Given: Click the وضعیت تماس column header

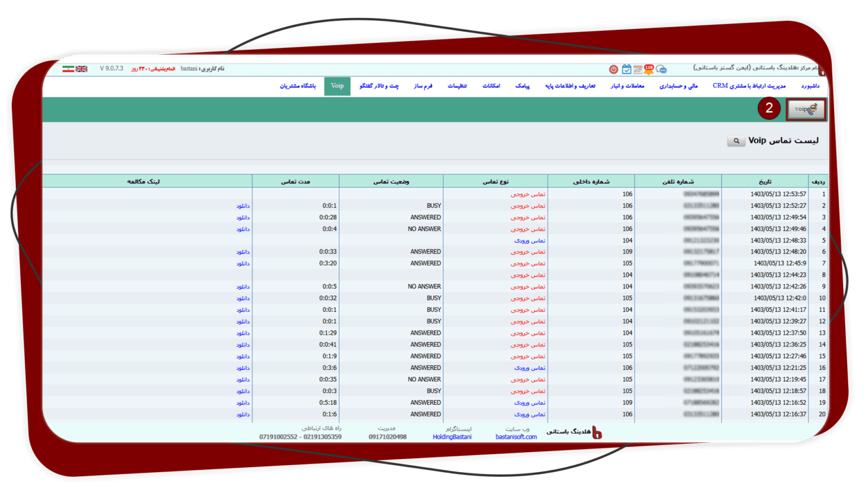Looking at the screenshot, I should click(x=391, y=181).
